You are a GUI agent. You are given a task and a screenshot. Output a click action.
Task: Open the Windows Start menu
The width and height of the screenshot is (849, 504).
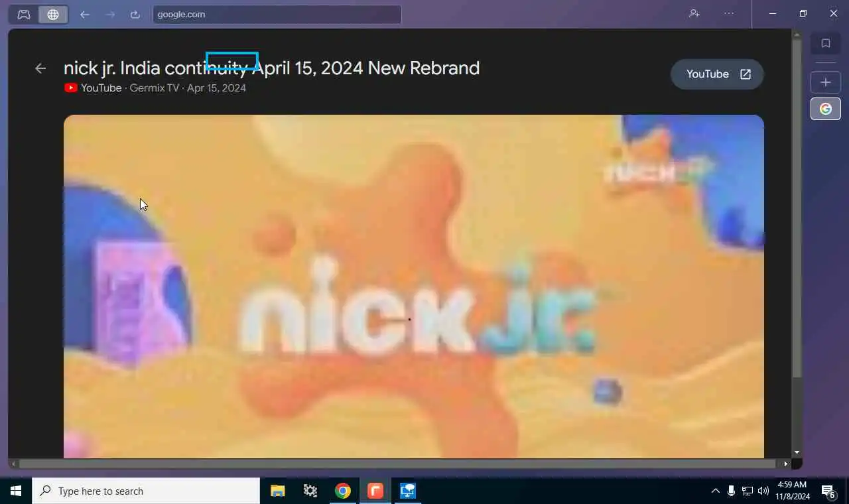tap(16, 491)
